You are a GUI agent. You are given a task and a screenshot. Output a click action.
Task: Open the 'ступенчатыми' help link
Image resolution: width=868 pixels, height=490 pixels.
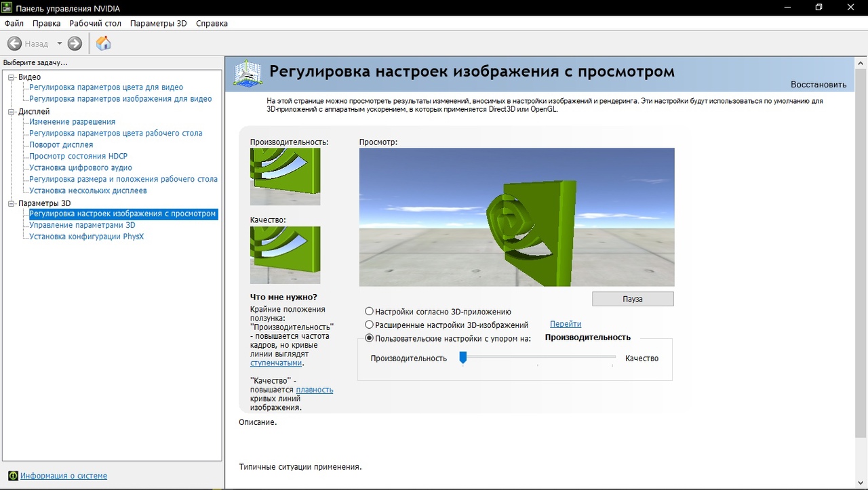[276, 363]
